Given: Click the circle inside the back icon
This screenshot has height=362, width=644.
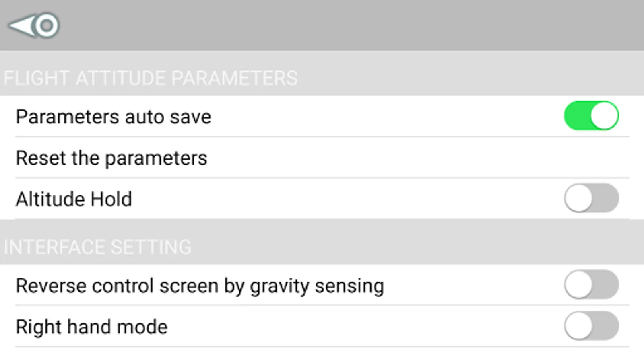Looking at the screenshot, I should point(47,26).
